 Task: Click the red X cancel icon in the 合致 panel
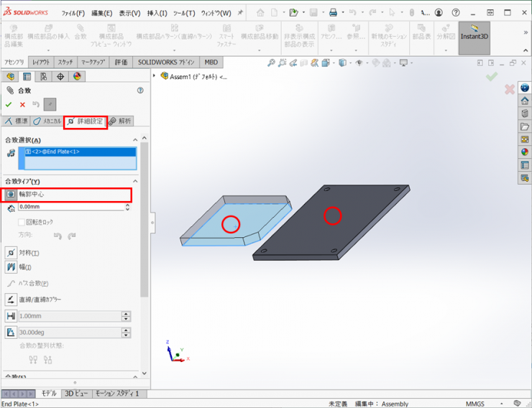coord(22,104)
